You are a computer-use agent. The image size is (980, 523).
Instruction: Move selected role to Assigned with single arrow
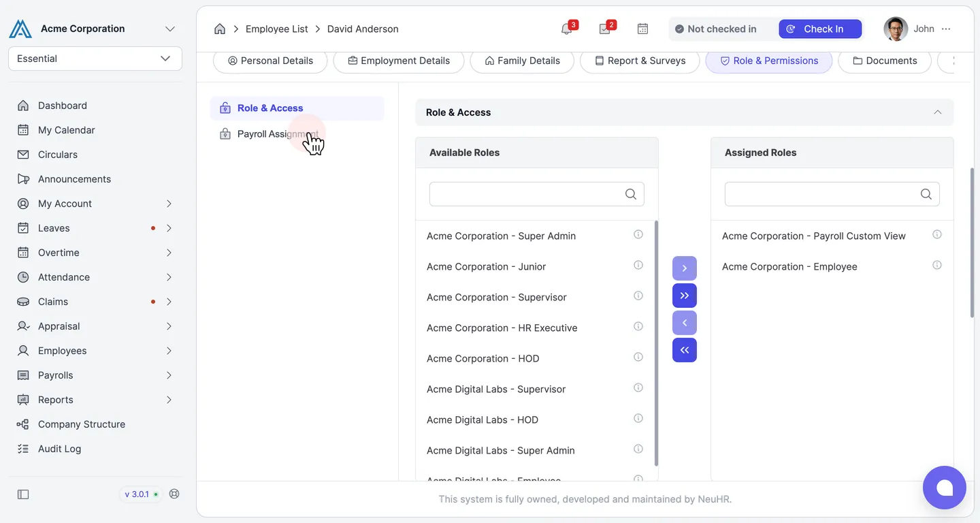tap(685, 268)
